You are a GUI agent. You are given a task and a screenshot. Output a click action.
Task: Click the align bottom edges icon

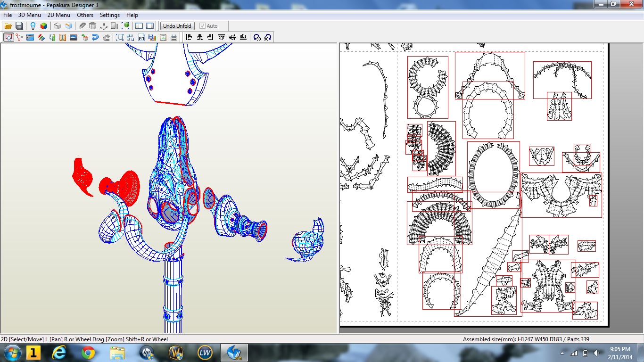(243, 37)
